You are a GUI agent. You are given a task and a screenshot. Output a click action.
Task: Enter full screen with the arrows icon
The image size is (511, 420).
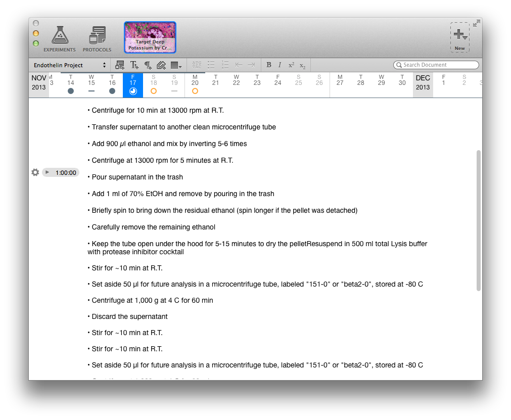click(477, 23)
